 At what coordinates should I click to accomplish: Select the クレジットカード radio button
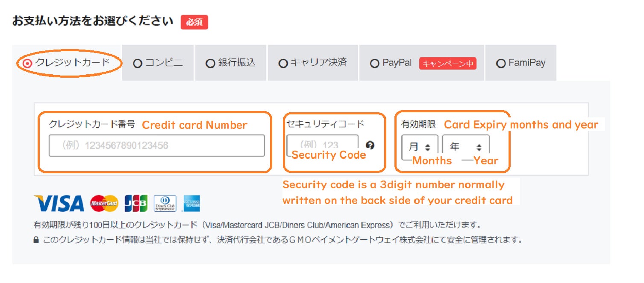click(27, 63)
